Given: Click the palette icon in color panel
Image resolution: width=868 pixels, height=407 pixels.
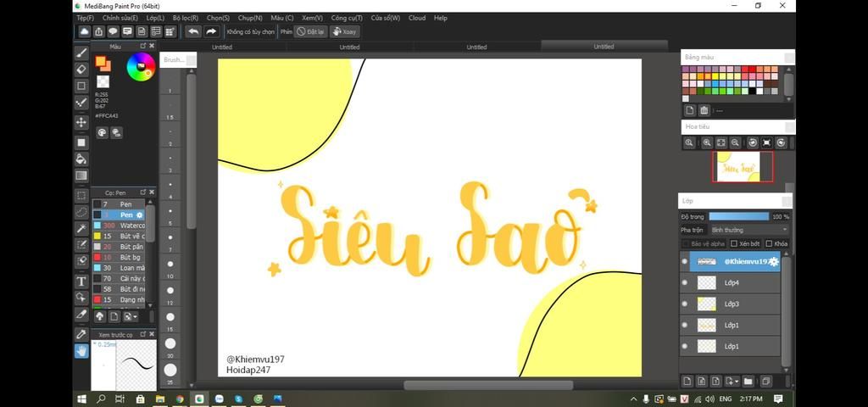Looking at the screenshot, I should pyautogui.click(x=102, y=132).
